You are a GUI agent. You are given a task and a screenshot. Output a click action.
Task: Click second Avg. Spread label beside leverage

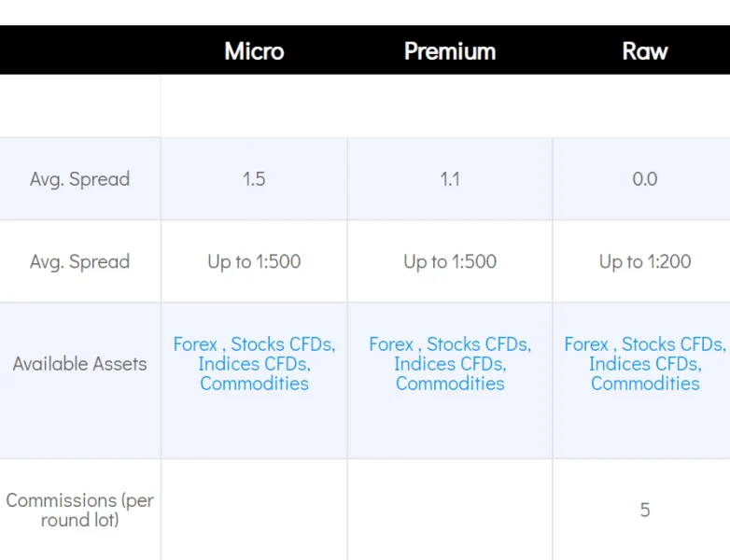79,261
